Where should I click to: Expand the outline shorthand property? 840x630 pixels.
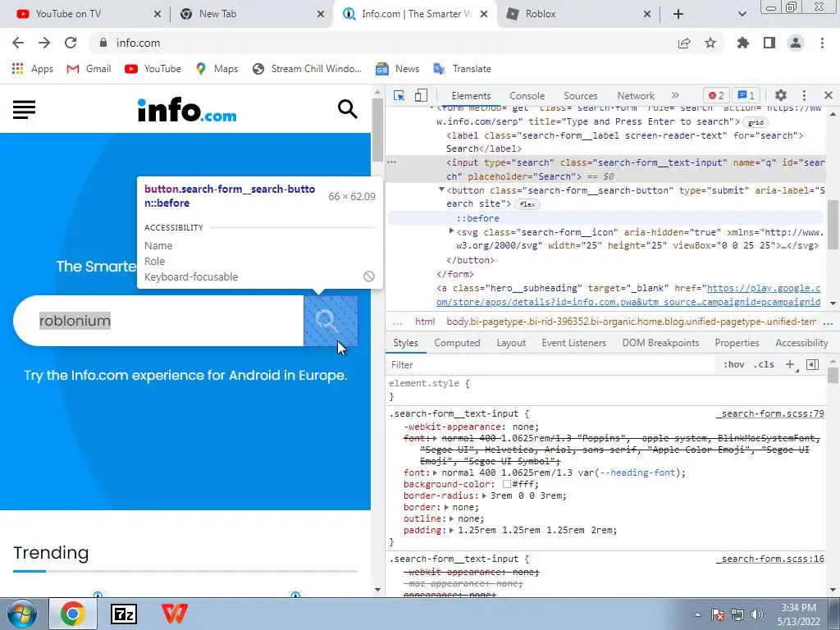click(451, 518)
